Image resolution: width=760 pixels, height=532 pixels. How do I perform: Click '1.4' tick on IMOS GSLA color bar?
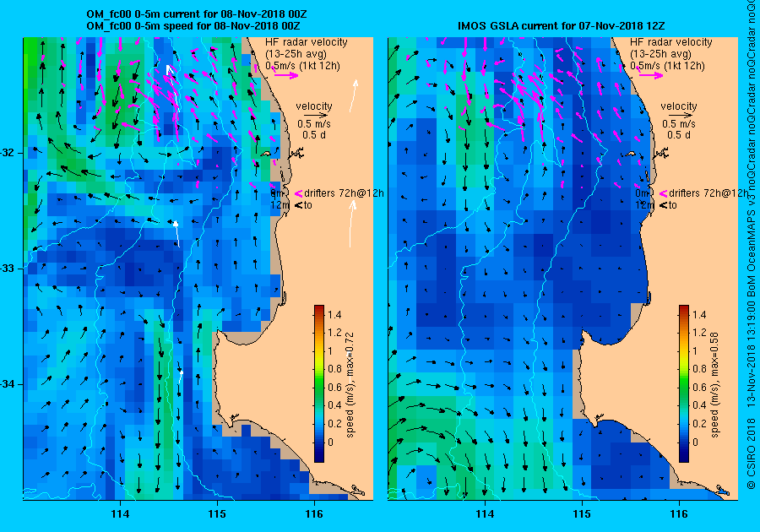[699, 314]
